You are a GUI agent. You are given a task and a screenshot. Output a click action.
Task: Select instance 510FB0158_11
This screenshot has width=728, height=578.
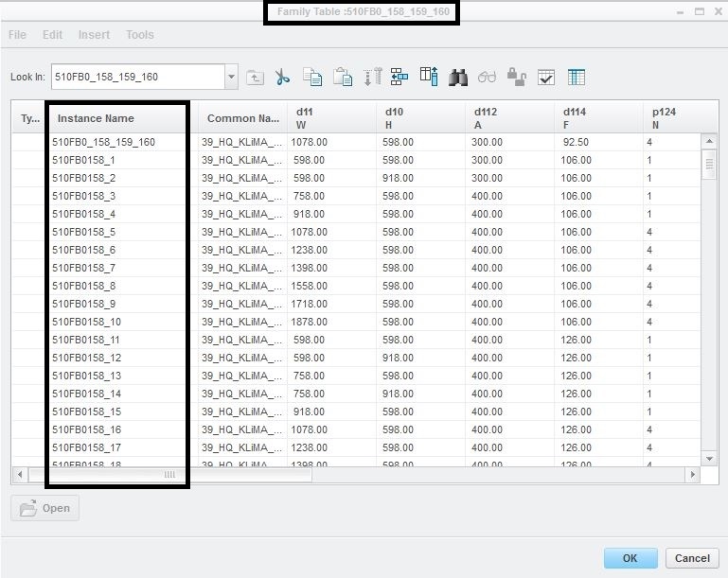86,340
